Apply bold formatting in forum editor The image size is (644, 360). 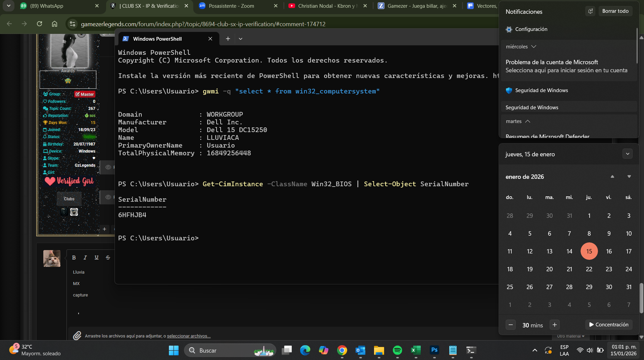74,257
